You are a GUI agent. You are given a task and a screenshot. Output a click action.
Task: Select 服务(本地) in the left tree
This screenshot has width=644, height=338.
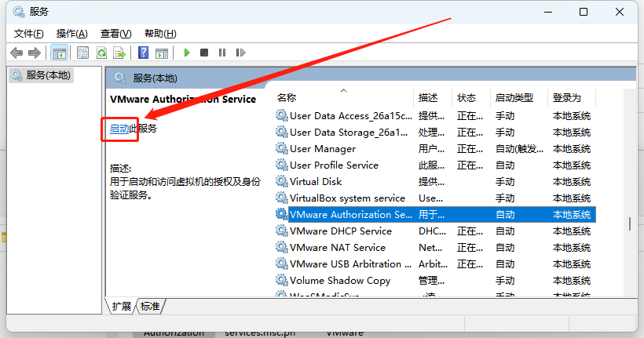[x=41, y=75]
